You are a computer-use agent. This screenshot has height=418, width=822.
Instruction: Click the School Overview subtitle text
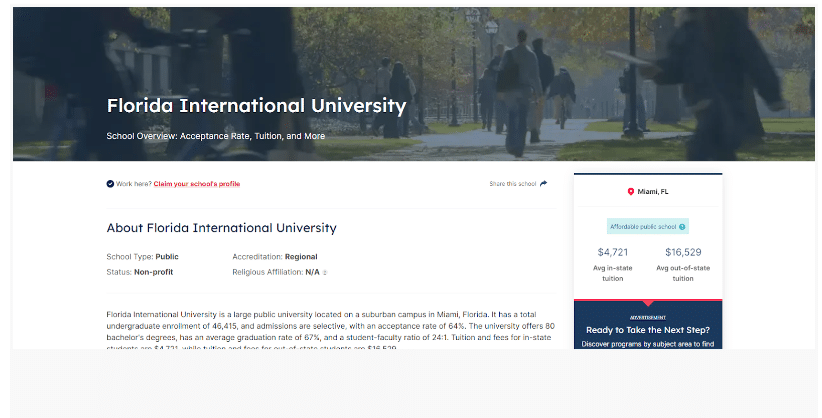click(215, 136)
